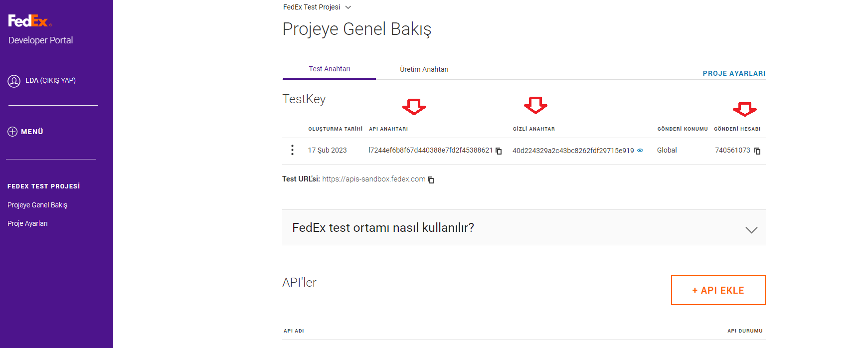Click the MENÜ plus circle icon
This screenshot has height=348, width=868.
click(x=12, y=132)
